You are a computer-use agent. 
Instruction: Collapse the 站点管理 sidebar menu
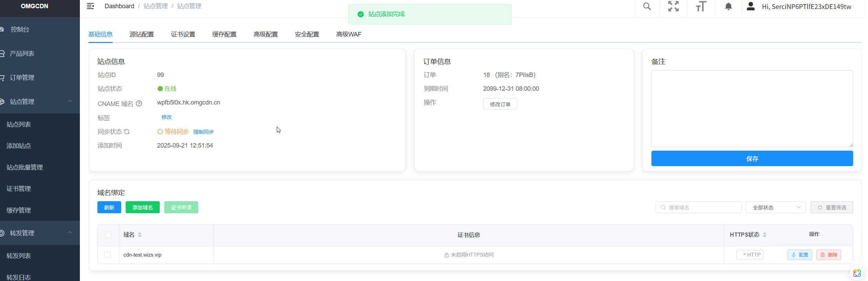[70, 101]
